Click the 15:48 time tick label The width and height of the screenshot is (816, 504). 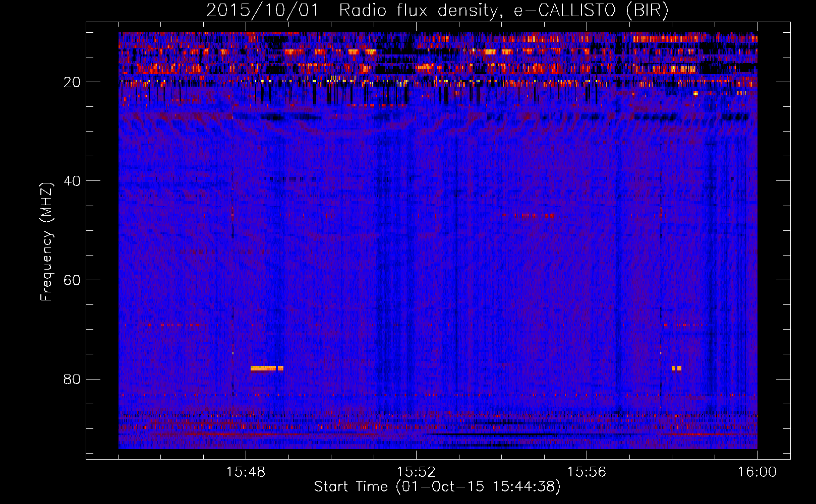tap(246, 472)
